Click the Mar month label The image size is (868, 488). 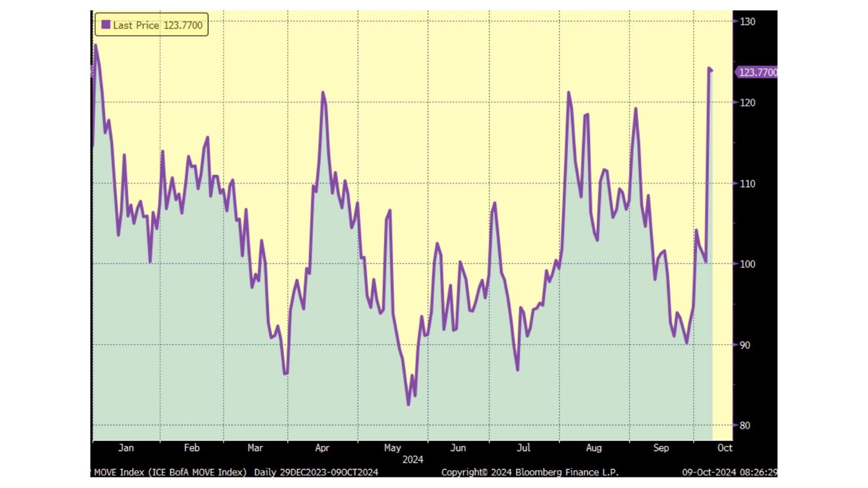[x=255, y=448]
